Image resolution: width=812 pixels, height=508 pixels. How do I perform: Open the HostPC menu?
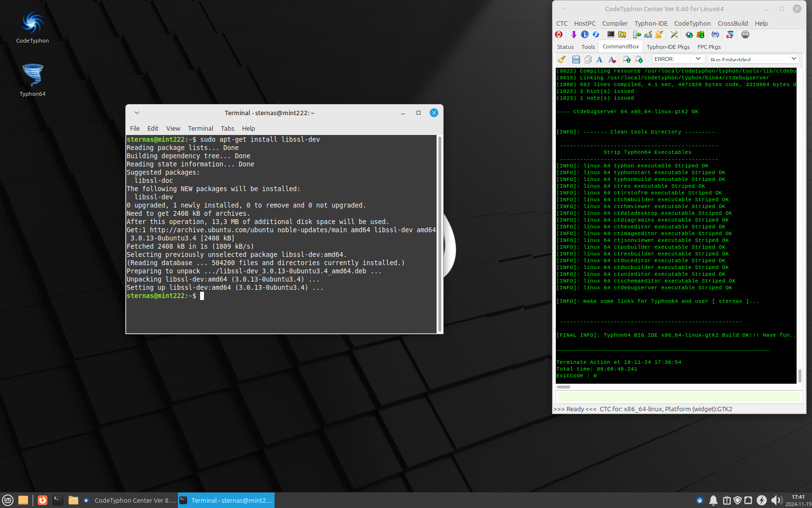click(x=584, y=23)
